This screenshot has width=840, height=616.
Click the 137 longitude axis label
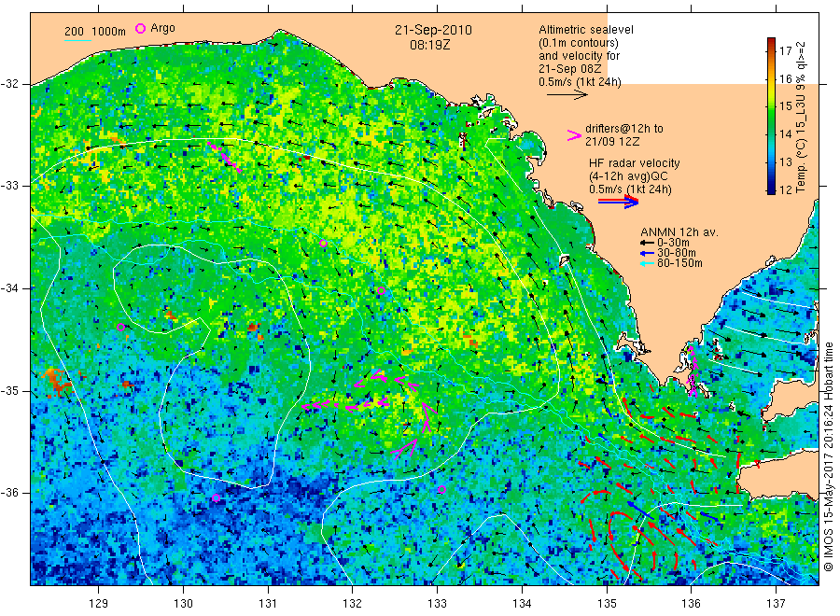point(776,604)
